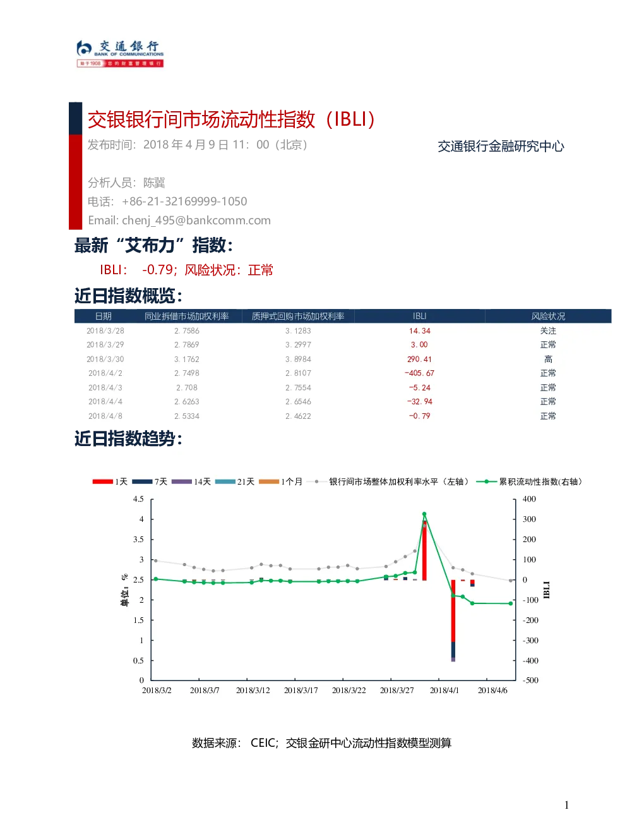Click the teal 21天 legend swatch

tap(225, 481)
